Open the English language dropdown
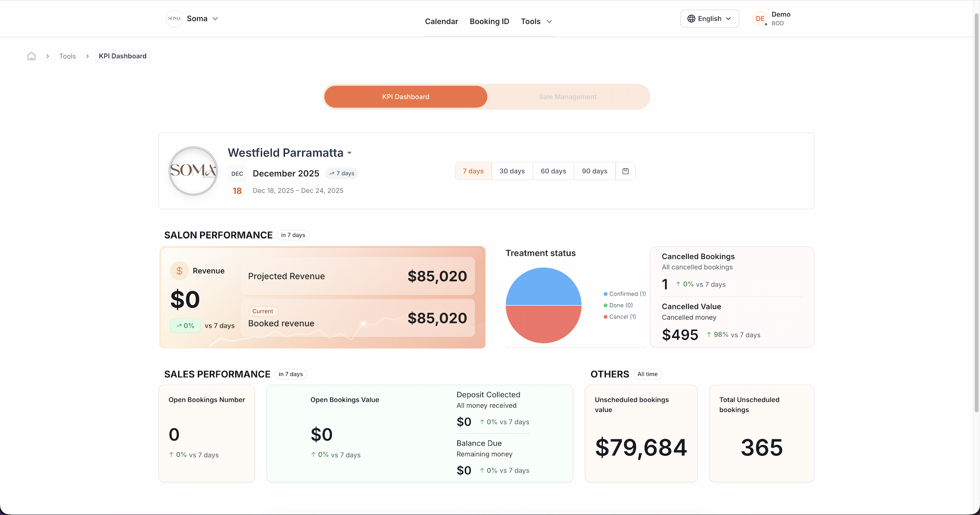Viewport: 980px width, 515px height. [x=709, y=19]
